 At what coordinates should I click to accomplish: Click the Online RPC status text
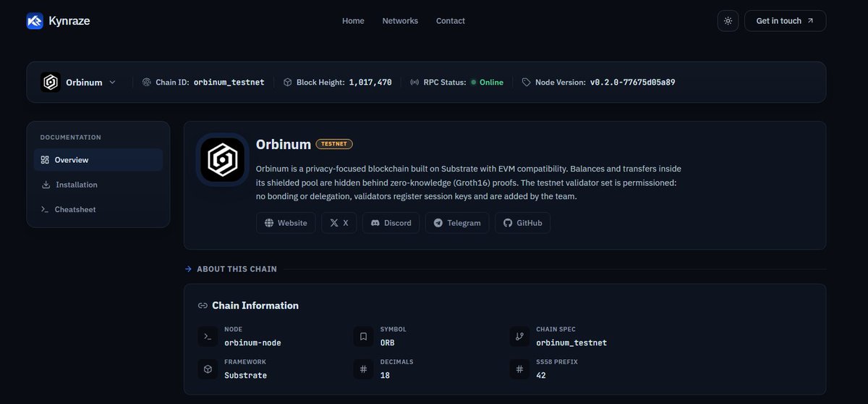[x=491, y=83]
